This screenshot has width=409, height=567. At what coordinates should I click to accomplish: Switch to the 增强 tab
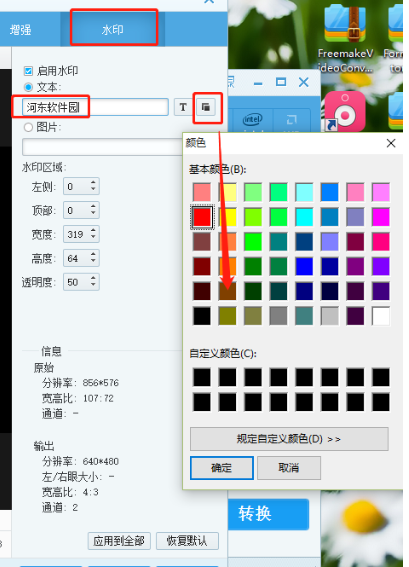pos(21,29)
